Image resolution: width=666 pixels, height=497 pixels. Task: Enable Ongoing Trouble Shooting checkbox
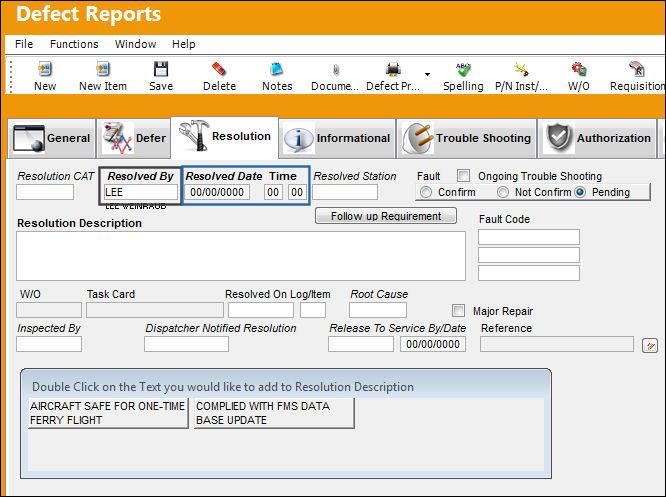[x=463, y=175]
